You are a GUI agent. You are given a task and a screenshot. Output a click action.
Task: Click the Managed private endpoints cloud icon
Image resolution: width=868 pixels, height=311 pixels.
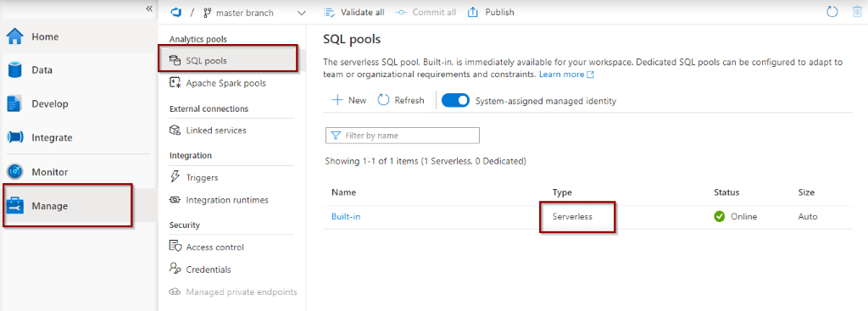175,292
